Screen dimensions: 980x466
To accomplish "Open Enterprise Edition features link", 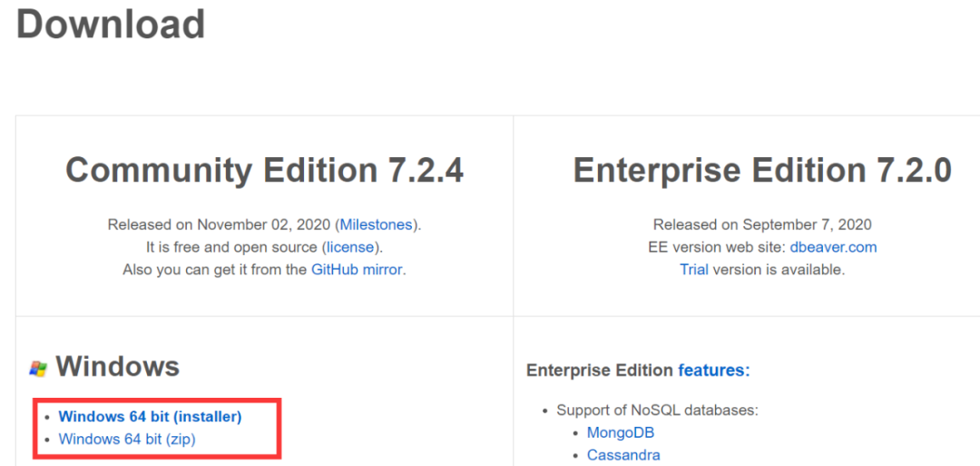I will [x=713, y=371].
